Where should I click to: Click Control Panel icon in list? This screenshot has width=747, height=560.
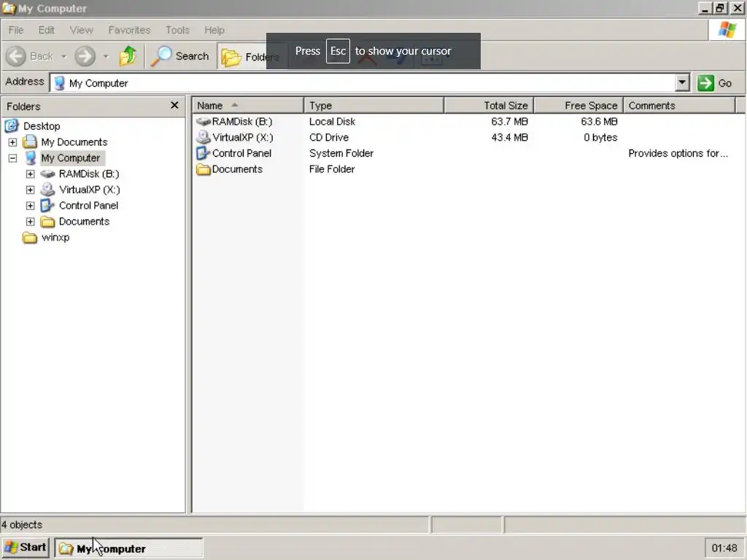[204, 153]
